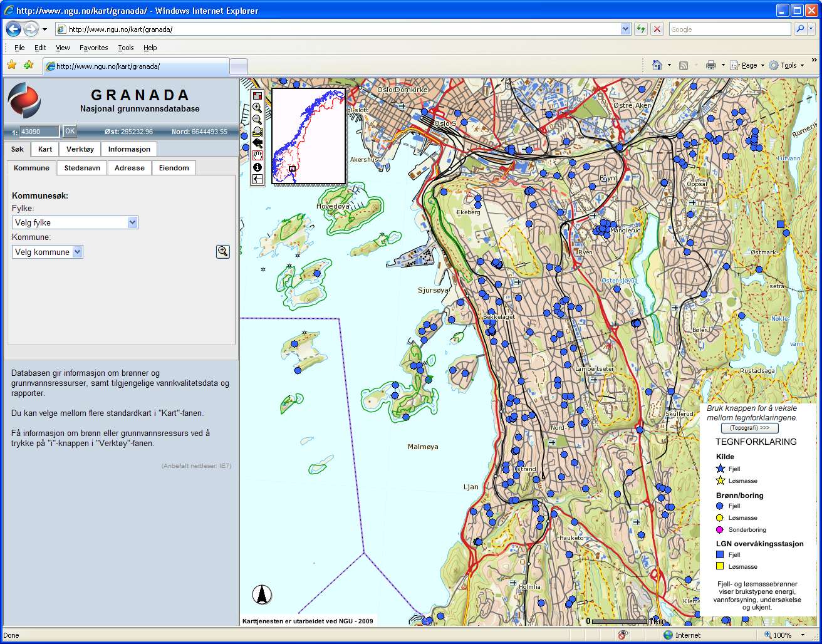Viewport: 822px width, 644px height.
Task: Open the File menu
Action: coord(19,48)
